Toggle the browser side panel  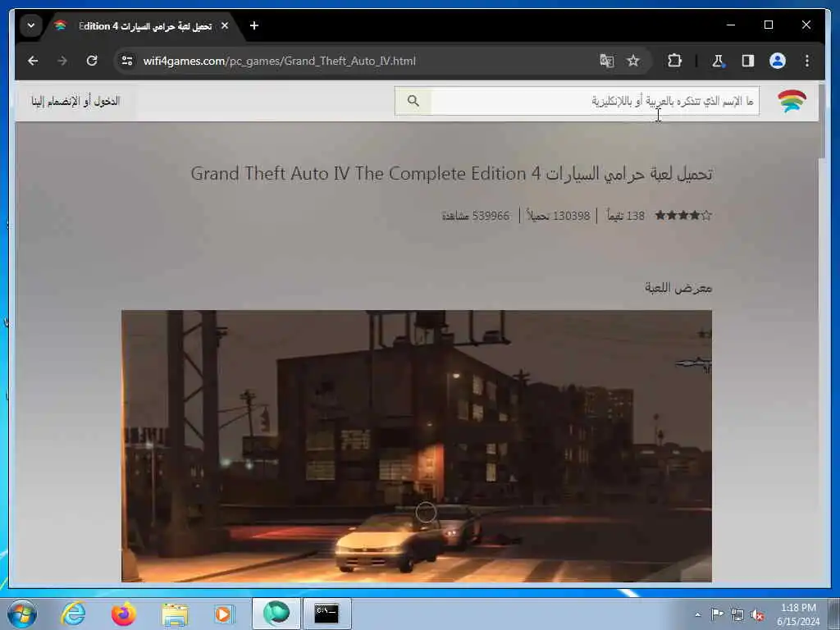pyautogui.click(x=748, y=61)
